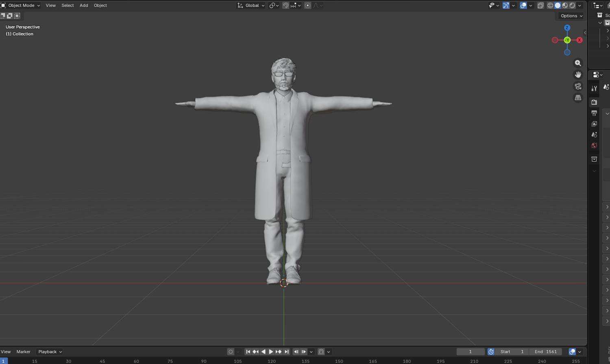Screen dimensions: 610x364
Task: Click the green -Y axis on gizmo
Action: (567, 40)
